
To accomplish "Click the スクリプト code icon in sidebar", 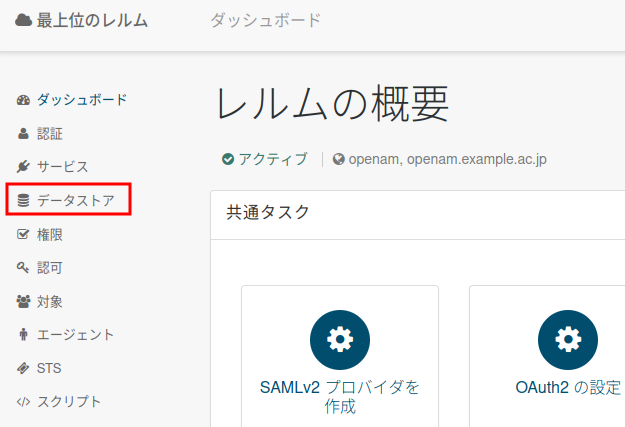I will [x=24, y=402].
